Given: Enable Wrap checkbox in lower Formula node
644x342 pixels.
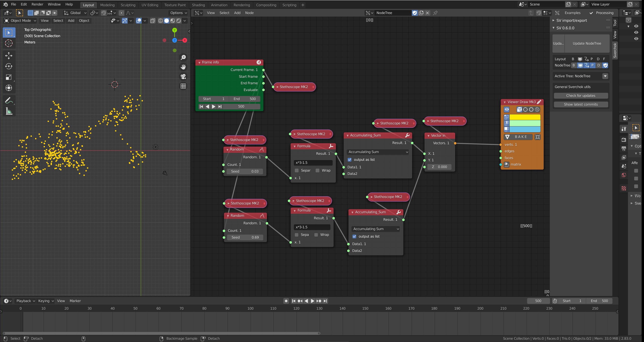Looking at the screenshot, I should (x=316, y=235).
